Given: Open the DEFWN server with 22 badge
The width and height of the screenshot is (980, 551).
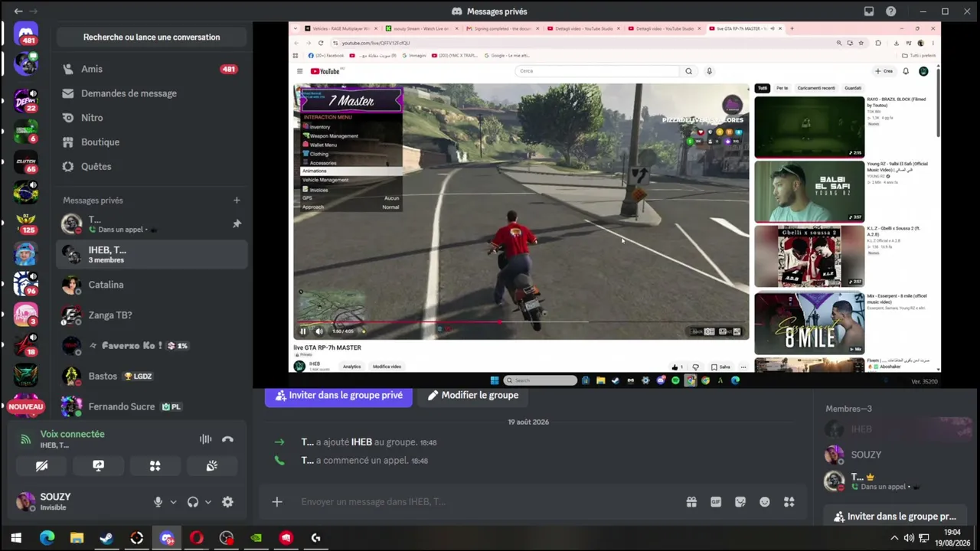Looking at the screenshot, I should click(25, 100).
